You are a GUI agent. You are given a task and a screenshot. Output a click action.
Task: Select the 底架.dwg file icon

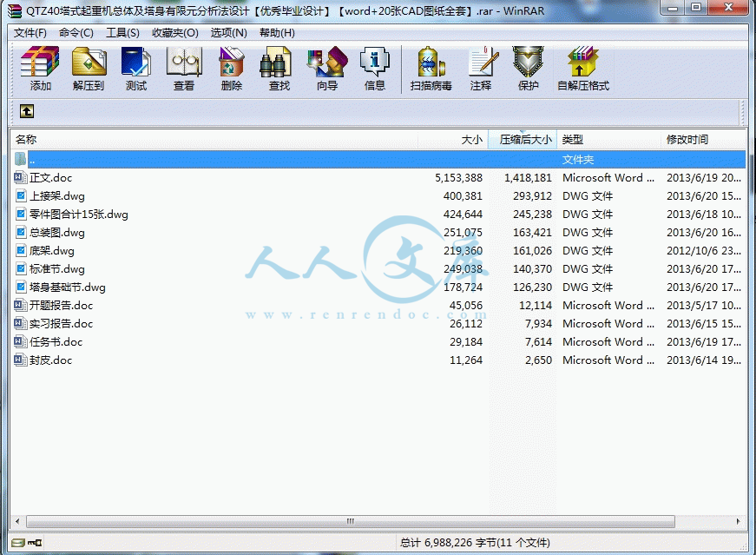tap(21, 250)
